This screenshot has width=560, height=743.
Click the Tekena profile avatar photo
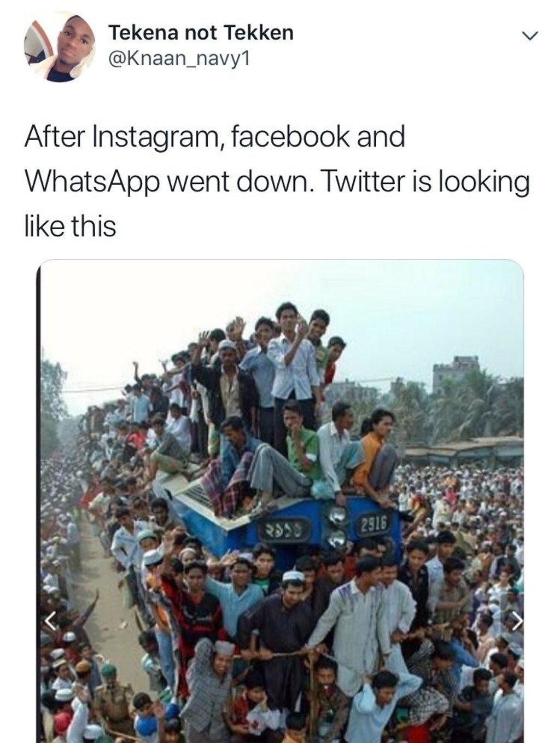coord(59,48)
